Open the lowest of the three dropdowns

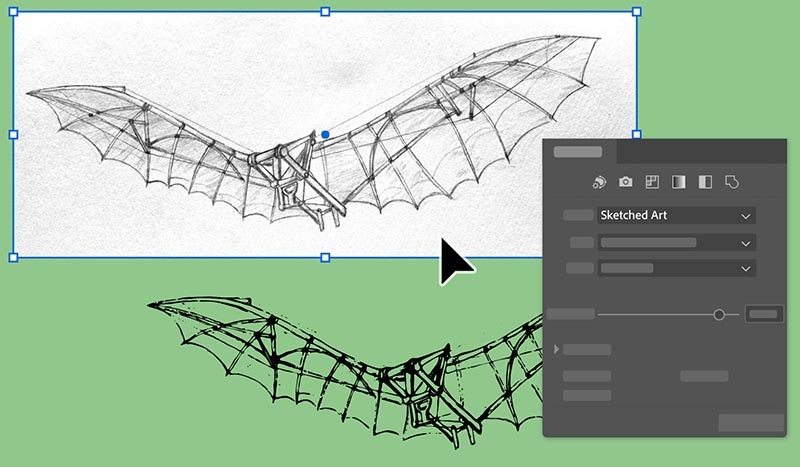coord(677,268)
